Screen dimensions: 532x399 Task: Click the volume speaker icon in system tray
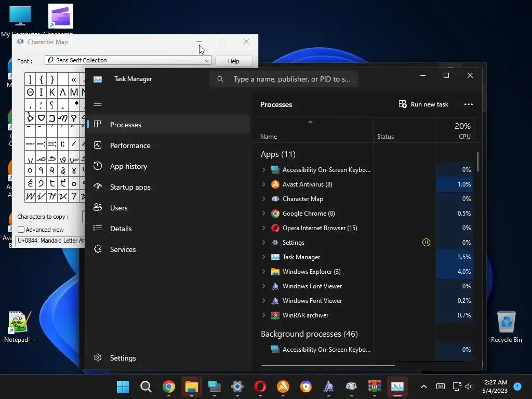469,387
